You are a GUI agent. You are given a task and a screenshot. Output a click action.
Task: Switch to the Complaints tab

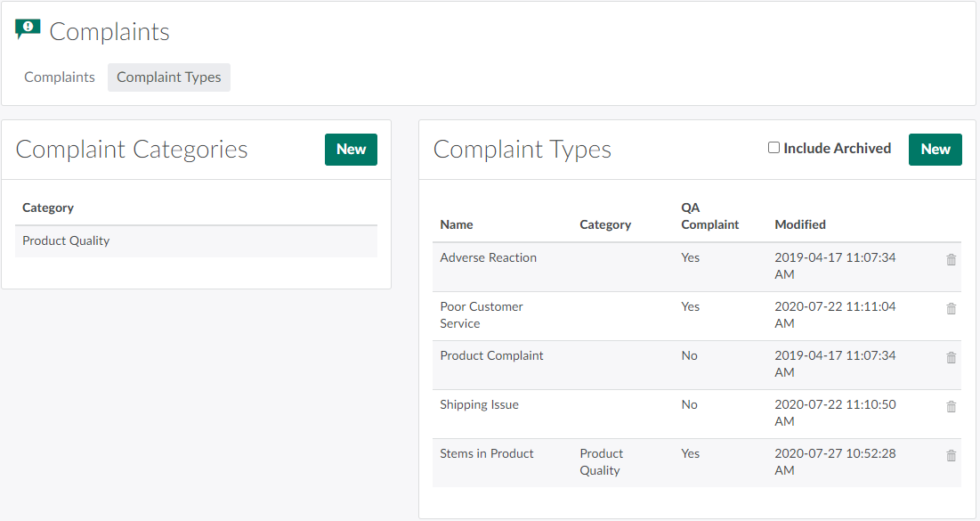(x=60, y=77)
